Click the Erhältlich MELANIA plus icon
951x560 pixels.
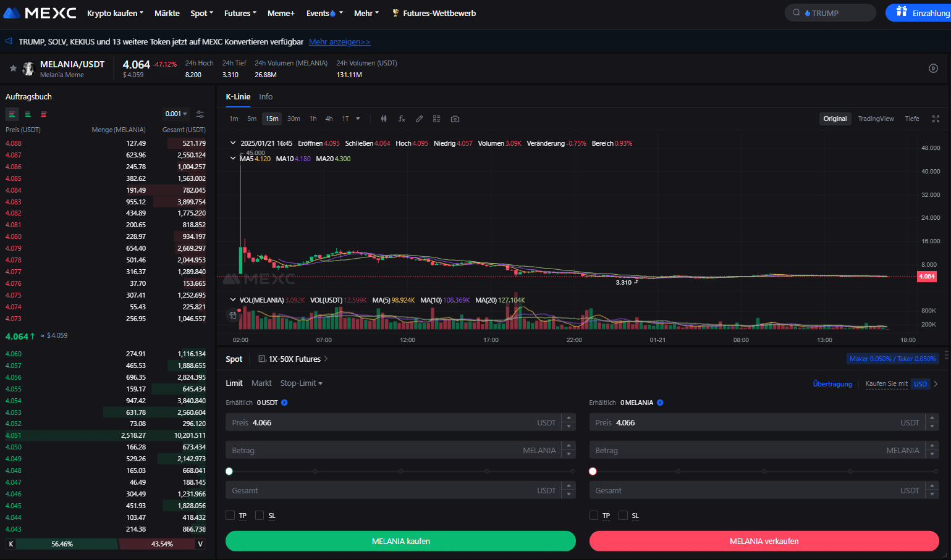[660, 403]
